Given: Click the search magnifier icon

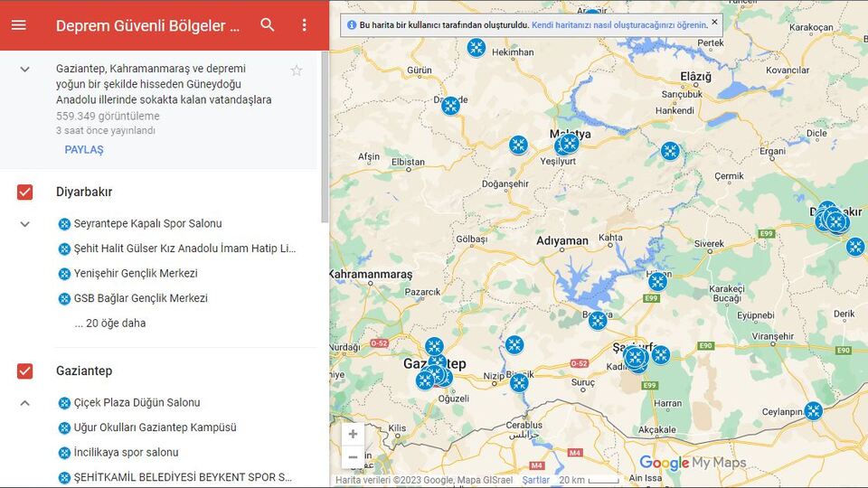Looking at the screenshot, I should point(268,25).
